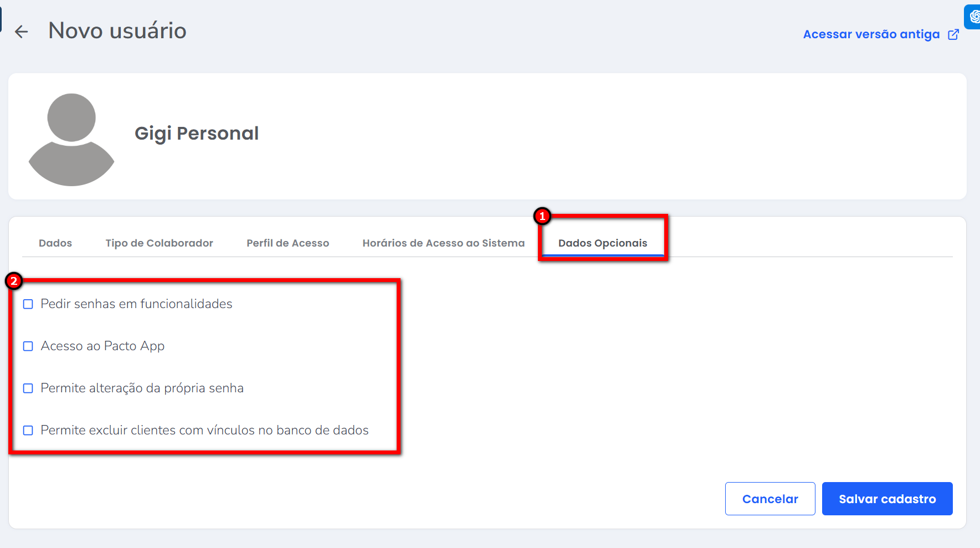Check Permite alteração da própria senha
This screenshot has height=548, width=980.
[28, 388]
